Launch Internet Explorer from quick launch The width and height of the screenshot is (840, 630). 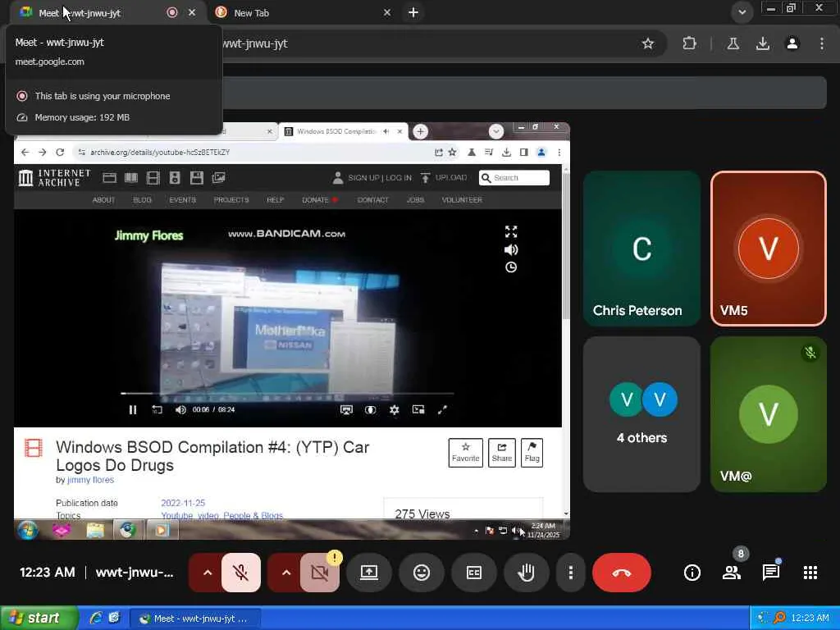click(x=97, y=619)
